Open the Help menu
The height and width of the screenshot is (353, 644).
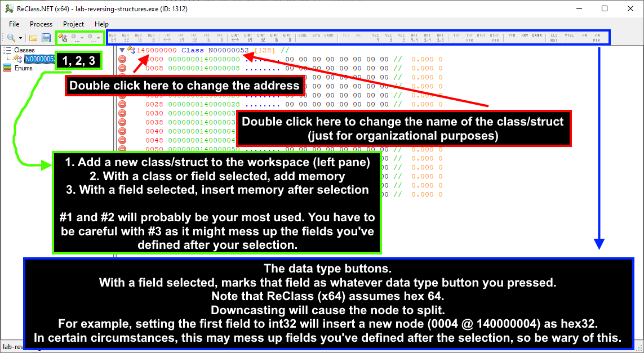[x=101, y=24]
